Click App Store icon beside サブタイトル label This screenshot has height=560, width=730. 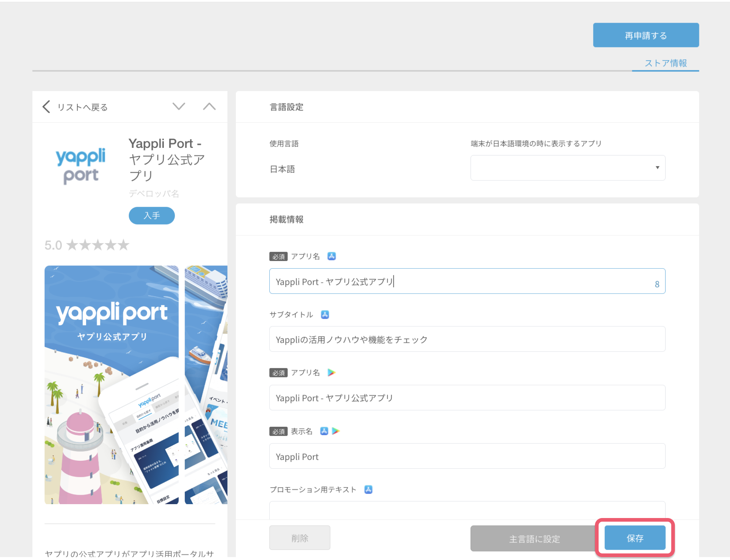(325, 315)
